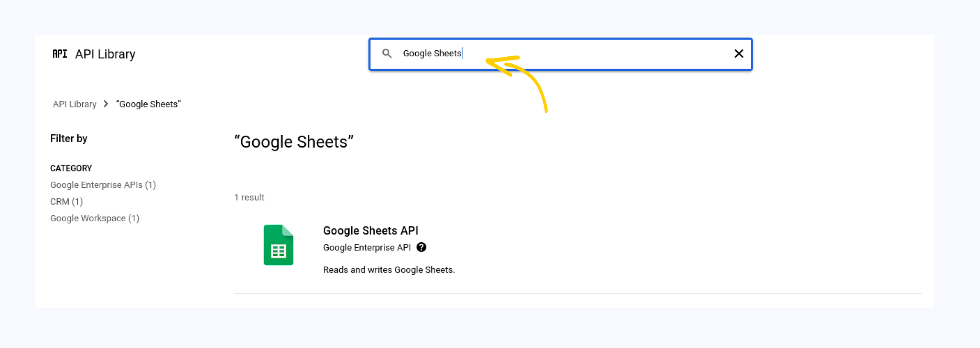Open the Google Enterprise API help icon

421,247
